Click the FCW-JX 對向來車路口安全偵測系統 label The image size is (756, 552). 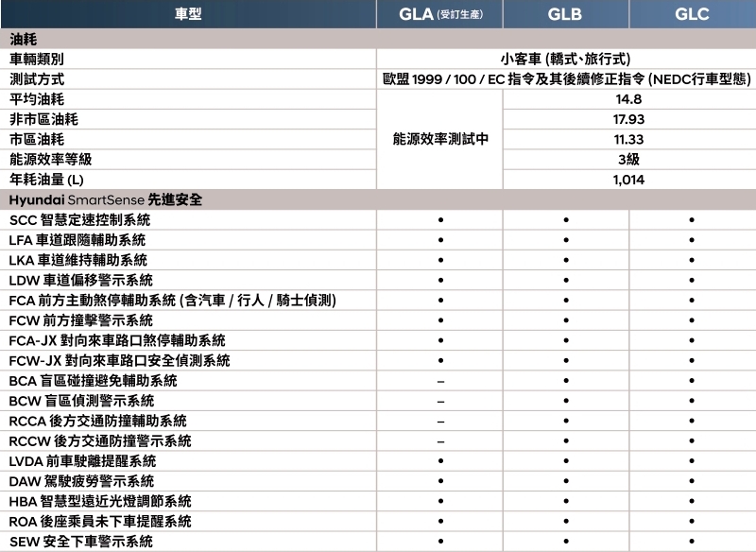point(120,361)
